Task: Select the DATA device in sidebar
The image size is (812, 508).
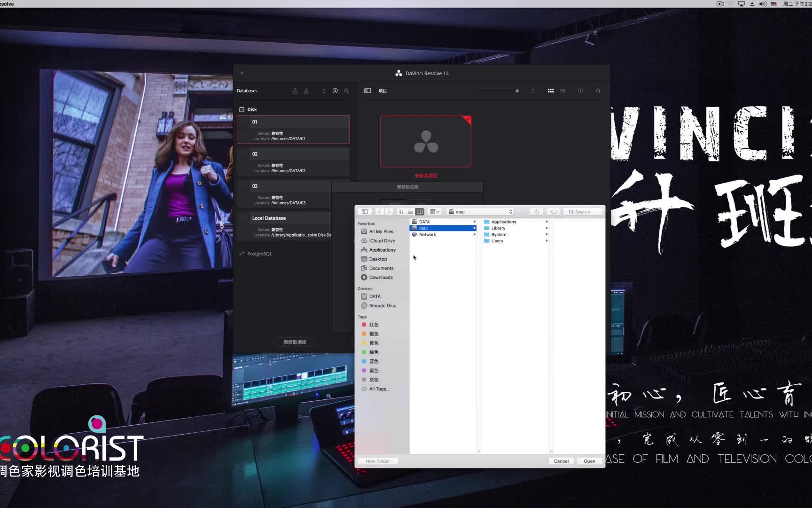Action: 371,296
